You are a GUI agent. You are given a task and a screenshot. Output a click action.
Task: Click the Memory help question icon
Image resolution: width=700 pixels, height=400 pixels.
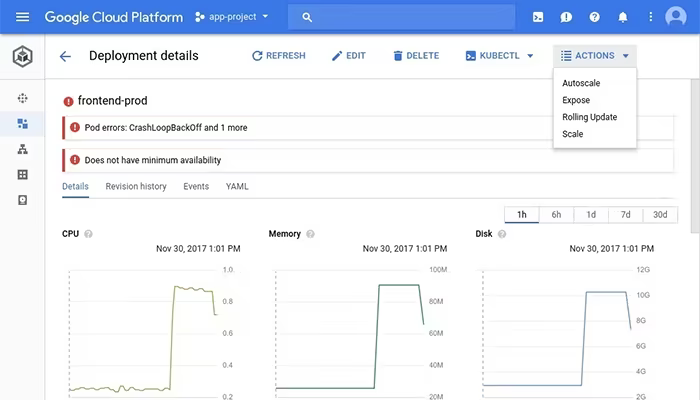click(310, 234)
